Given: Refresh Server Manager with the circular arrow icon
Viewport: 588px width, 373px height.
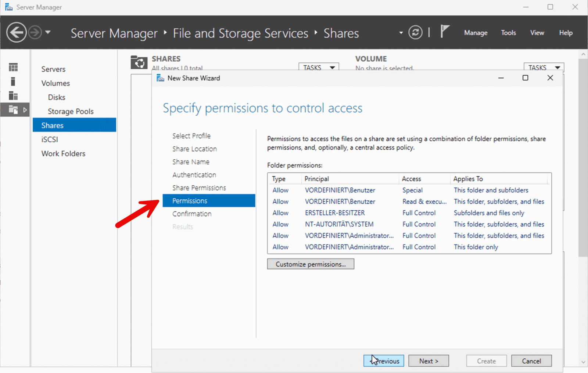Looking at the screenshot, I should (415, 32).
